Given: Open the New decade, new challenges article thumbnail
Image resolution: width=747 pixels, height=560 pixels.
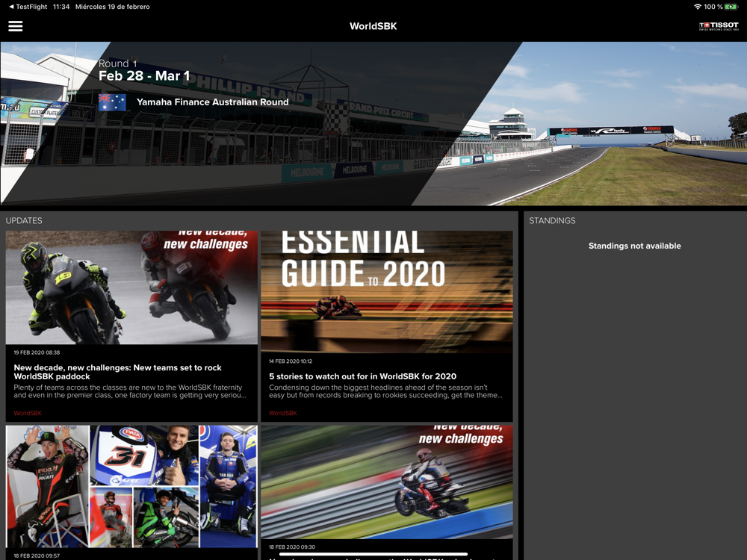Looking at the screenshot, I should pos(131,287).
